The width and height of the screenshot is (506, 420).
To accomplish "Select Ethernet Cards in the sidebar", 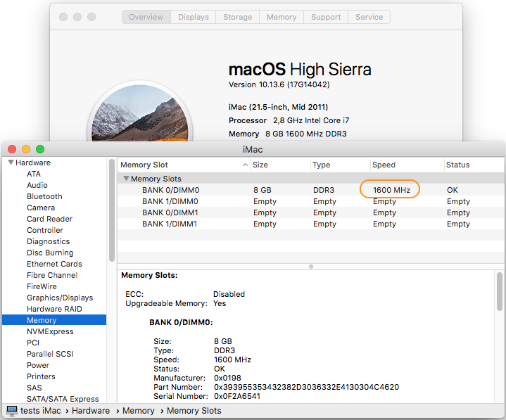I will [x=54, y=264].
